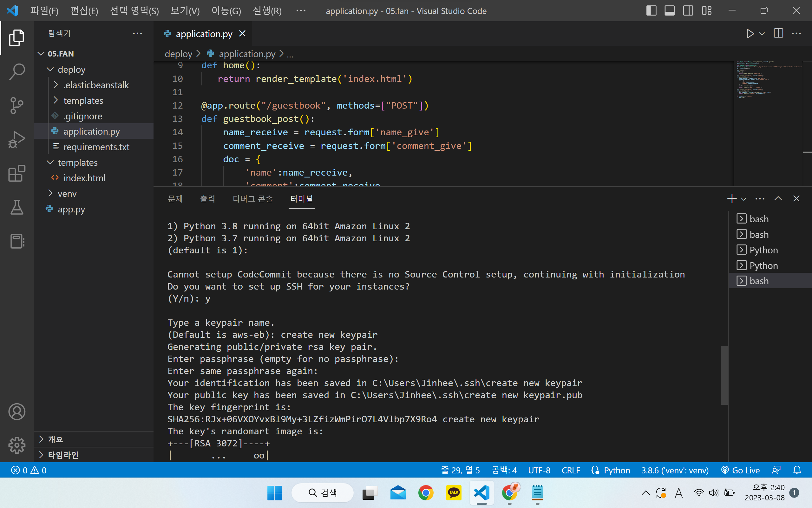
Task: Toggle secondary side bar visibility
Action: [x=688, y=11]
